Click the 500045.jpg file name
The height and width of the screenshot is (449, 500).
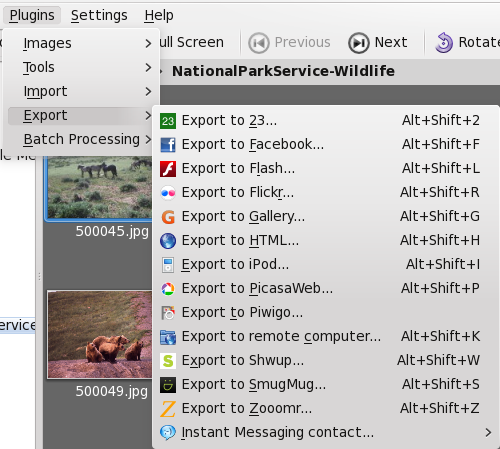112,231
